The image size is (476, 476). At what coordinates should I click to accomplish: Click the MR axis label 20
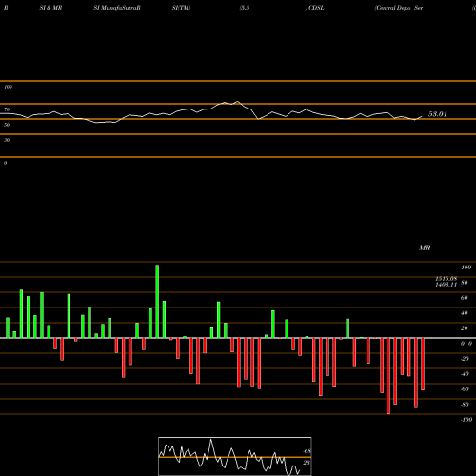465,328
